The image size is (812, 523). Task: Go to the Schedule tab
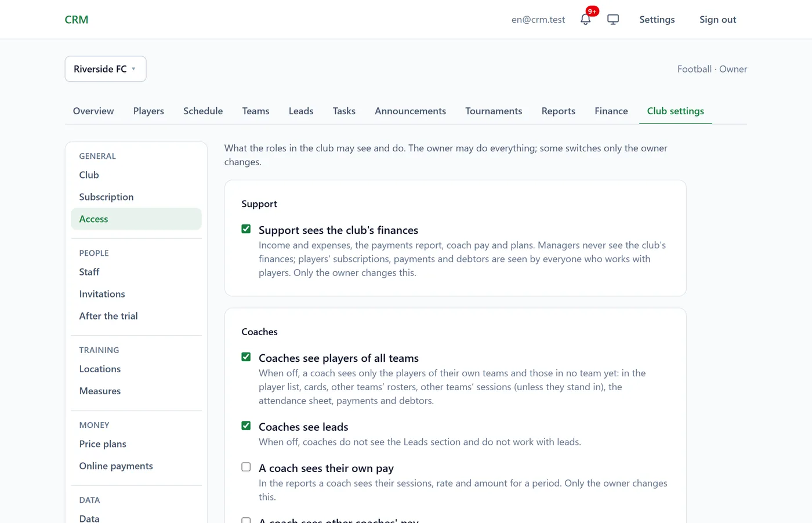coord(203,111)
